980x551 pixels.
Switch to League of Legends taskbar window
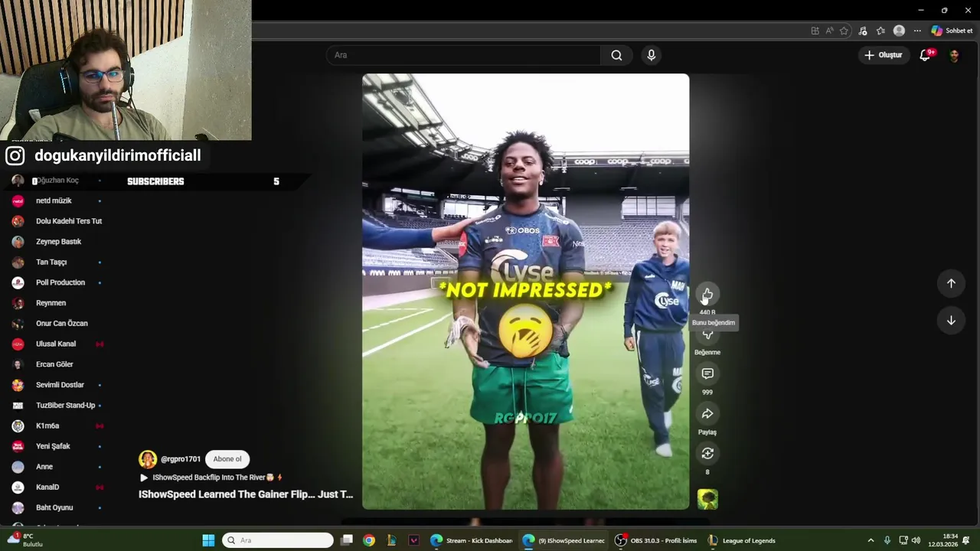(741, 540)
